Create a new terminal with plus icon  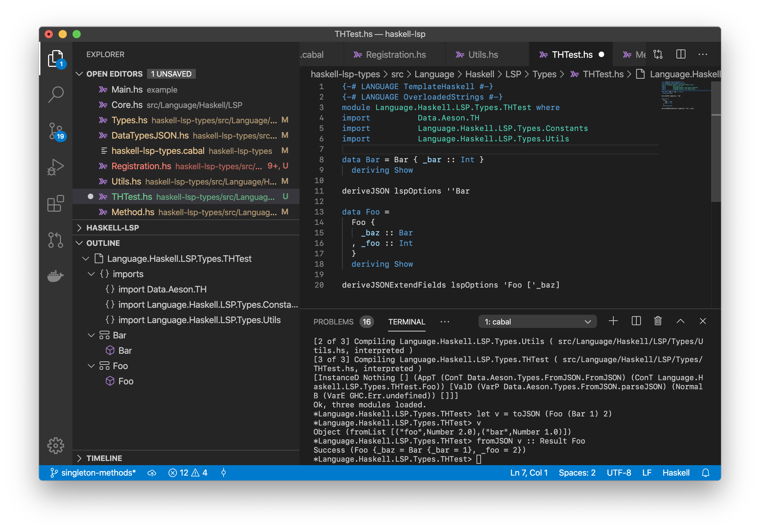point(613,321)
